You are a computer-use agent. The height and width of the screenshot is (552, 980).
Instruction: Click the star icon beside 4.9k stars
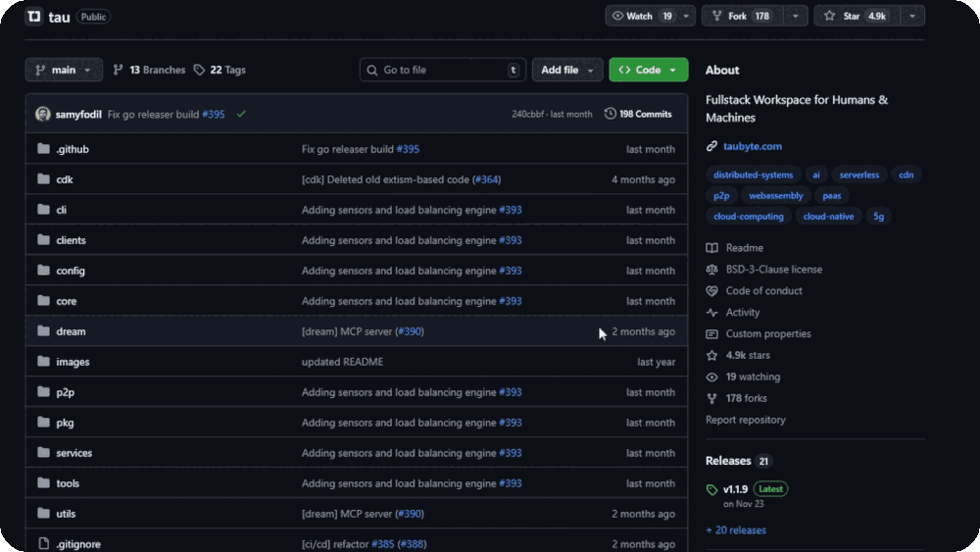[711, 355]
